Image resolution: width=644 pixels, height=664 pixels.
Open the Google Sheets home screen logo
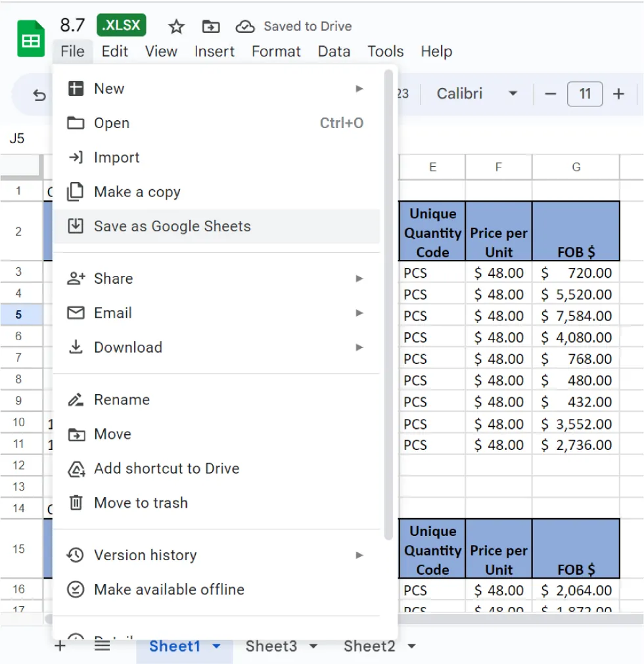tap(30, 37)
